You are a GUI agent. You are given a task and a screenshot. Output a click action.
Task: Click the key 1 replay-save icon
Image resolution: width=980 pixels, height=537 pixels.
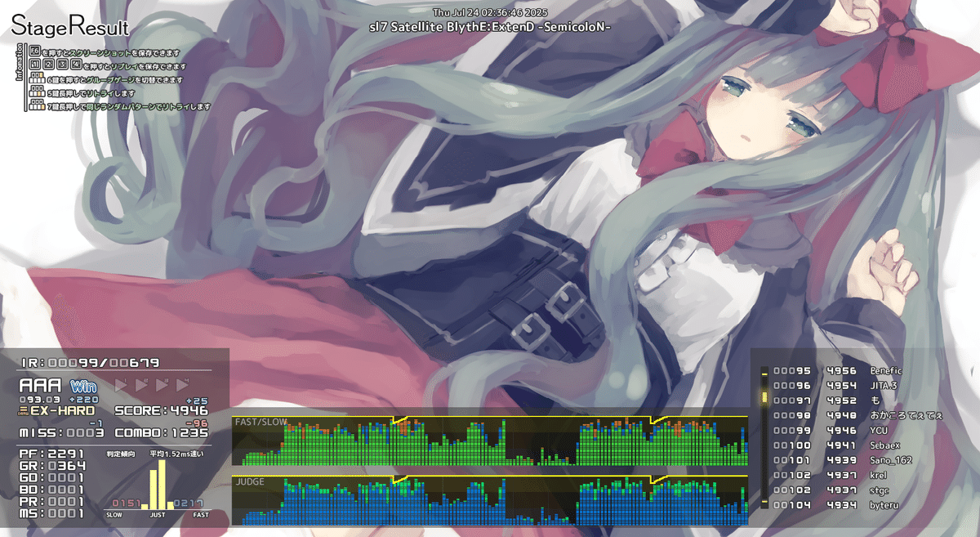click(35, 64)
